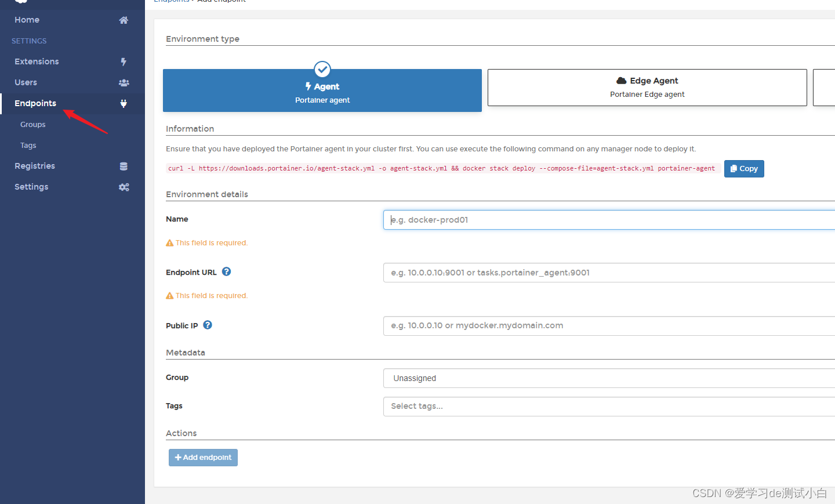Click the SETTINGS sidebar heading

pyautogui.click(x=29, y=41)
